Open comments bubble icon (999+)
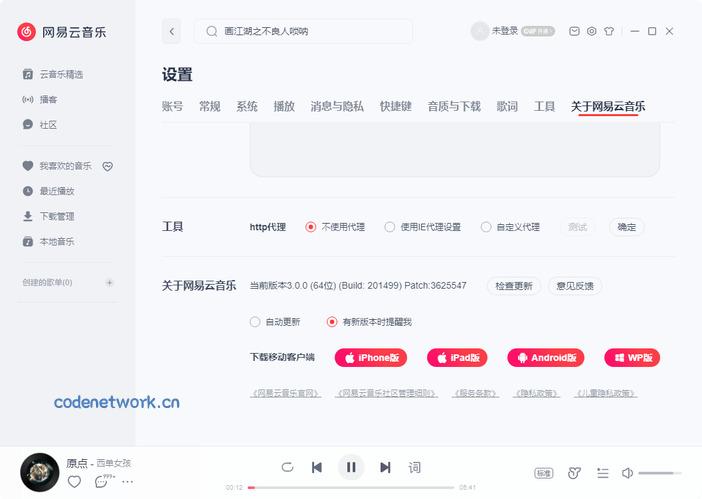Screen dimensions: 702x499 coord(104,481)
